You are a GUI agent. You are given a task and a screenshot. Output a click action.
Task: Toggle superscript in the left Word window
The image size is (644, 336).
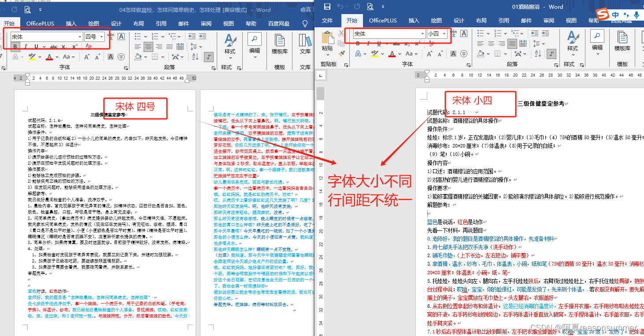(x=75, y=46)
